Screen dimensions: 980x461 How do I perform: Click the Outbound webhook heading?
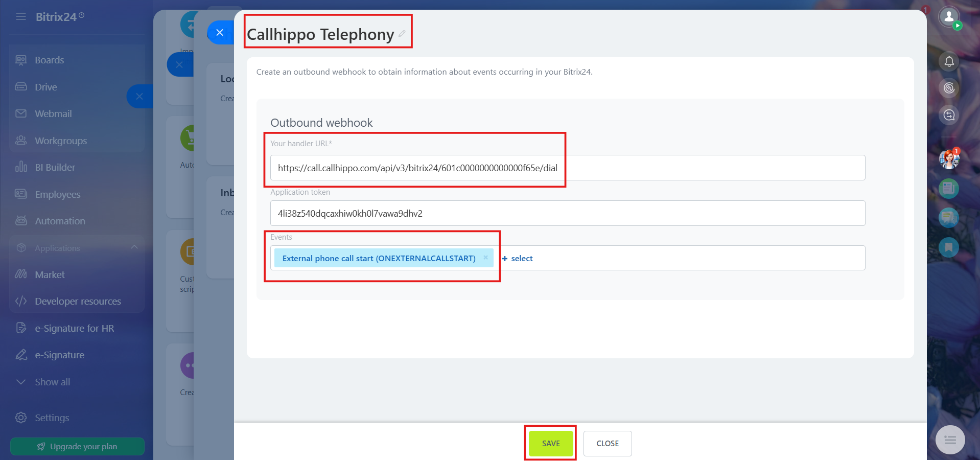[321, 123]
